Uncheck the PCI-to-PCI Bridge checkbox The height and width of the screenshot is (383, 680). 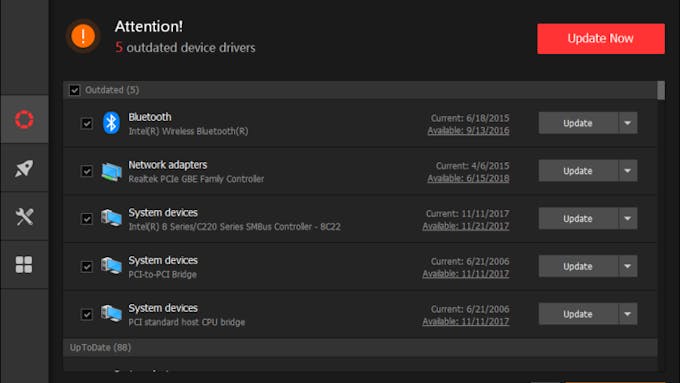click(87, 267)
